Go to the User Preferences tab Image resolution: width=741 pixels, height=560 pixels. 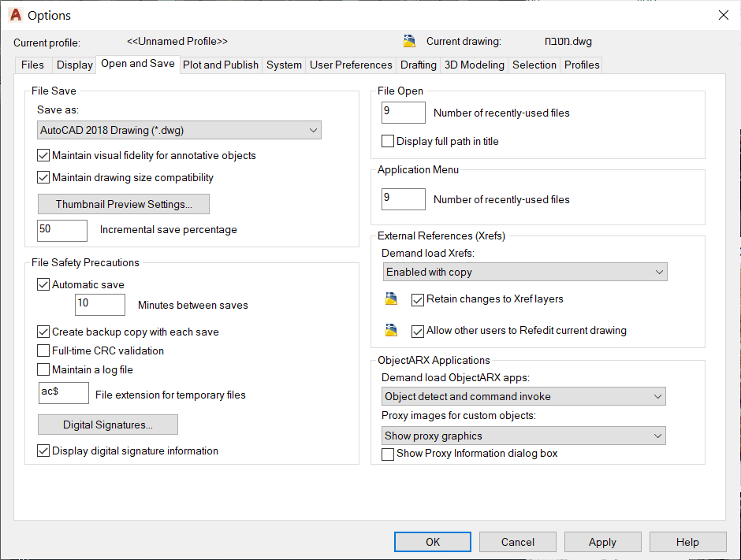[x=351, y=65]
